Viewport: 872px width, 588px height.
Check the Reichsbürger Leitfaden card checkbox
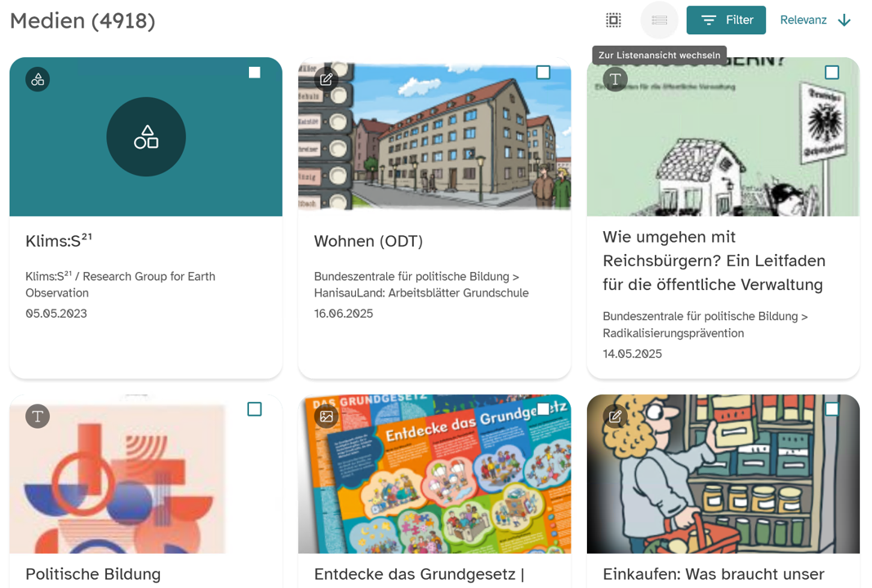pos(831,73)
